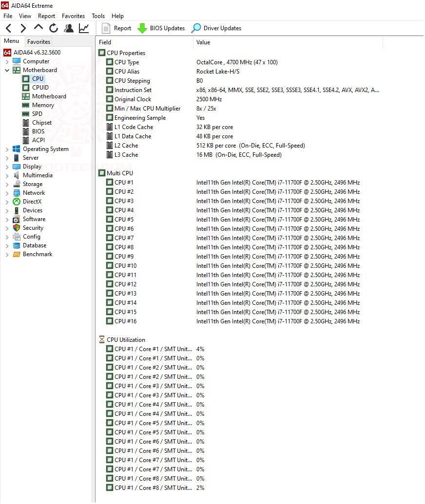Select the CPU Type row
425x504 pixels.
[239, 62]
